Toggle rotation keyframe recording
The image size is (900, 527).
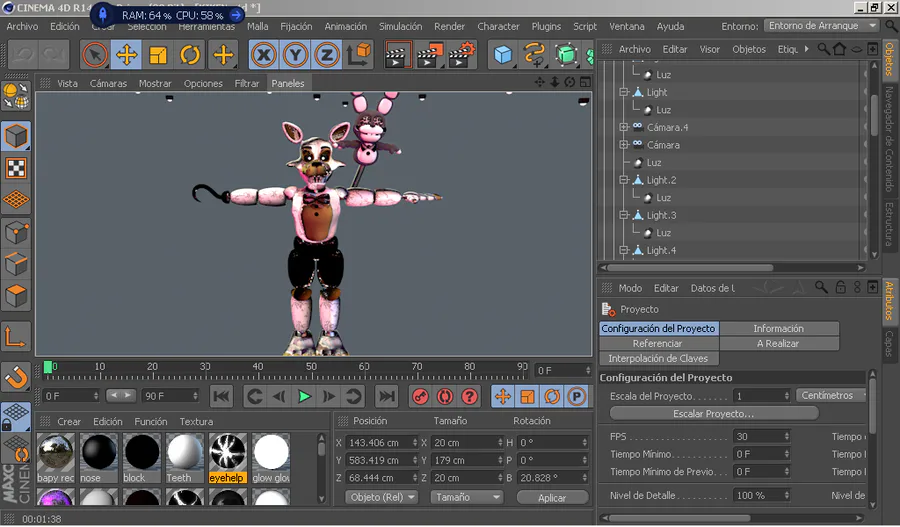click(552, 396)
